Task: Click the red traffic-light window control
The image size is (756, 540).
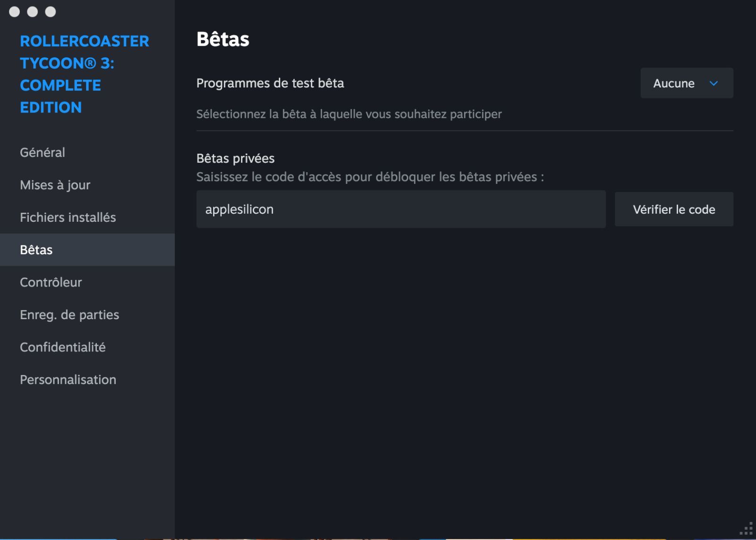Action: (x=14, y=12)
